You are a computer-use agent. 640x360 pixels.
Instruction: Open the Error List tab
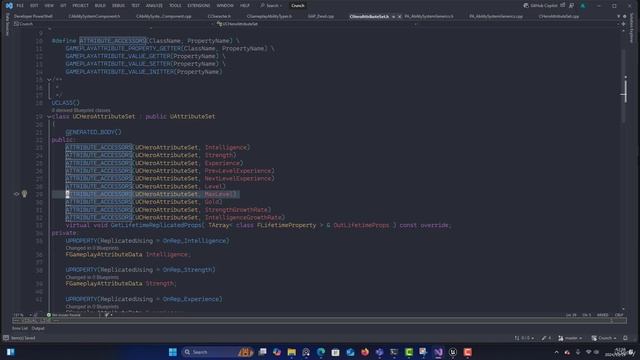tap(20, 329)
